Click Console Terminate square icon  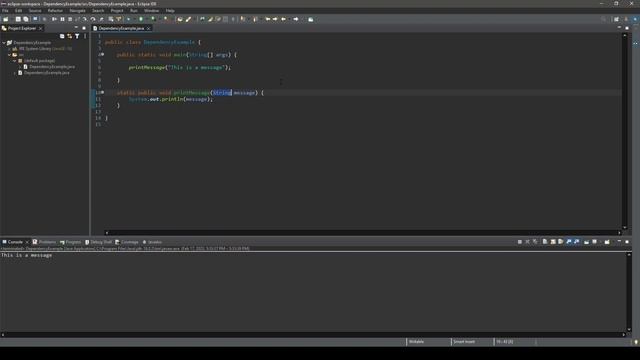[x=520, y=242]
